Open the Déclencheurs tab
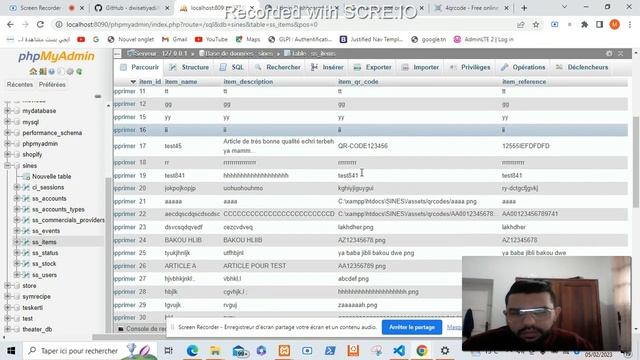 [x=582, y=67]
